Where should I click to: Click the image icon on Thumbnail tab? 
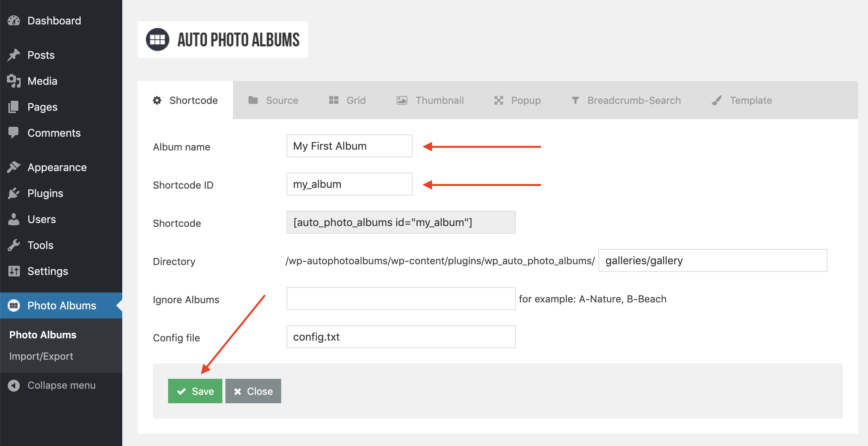pos(402,100)
